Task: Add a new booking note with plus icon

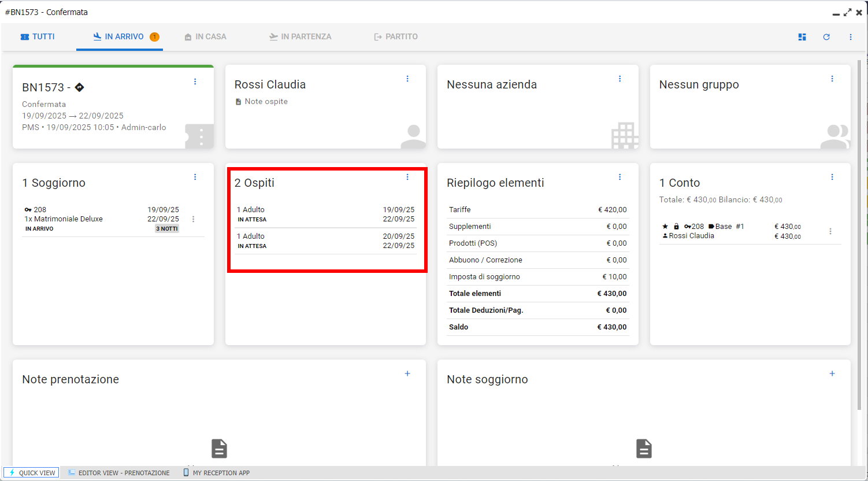Action: pyautogui.click(x=407, y=373)
